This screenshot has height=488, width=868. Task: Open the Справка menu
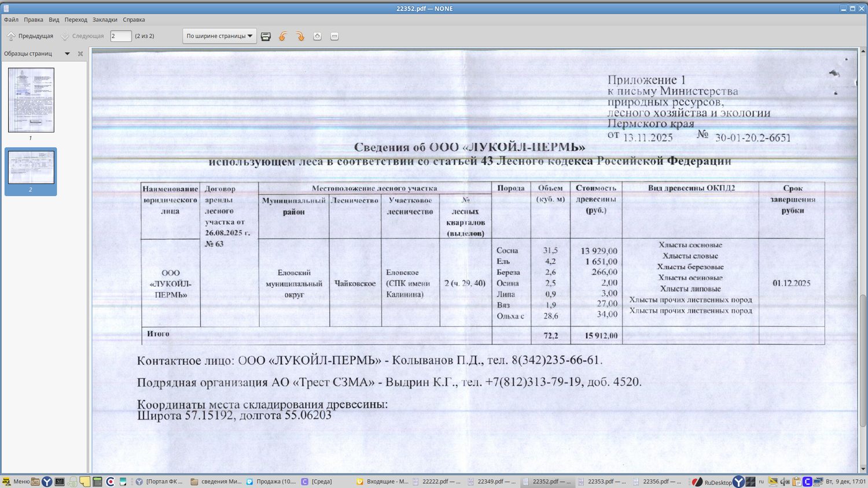tap(134, 20)
